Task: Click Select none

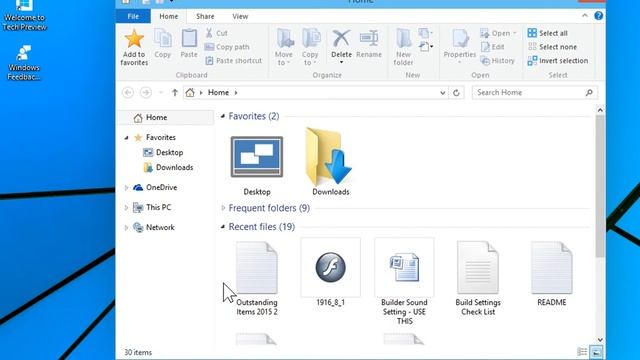Action: (552, 47)
